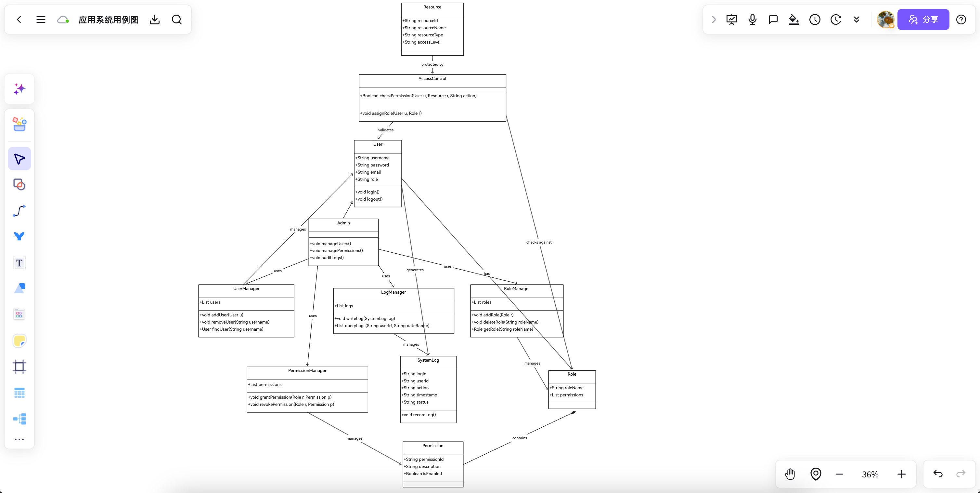
Task: Open the blue shapes library icon
Action: pyautogui.click(x=19, y=288)
